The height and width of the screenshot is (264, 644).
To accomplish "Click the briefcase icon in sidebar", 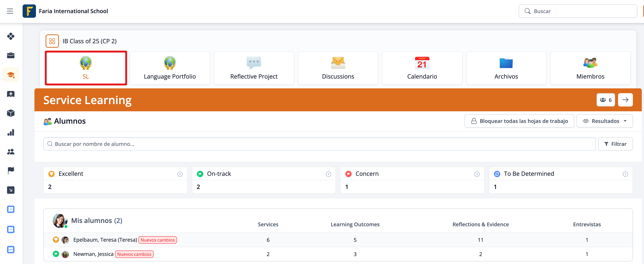I will tap(11, 55).
